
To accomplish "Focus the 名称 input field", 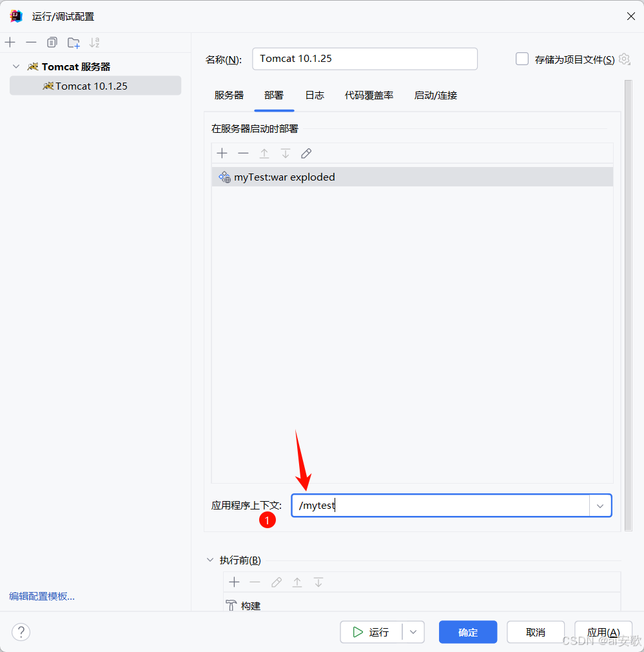I will coord(365,59).
